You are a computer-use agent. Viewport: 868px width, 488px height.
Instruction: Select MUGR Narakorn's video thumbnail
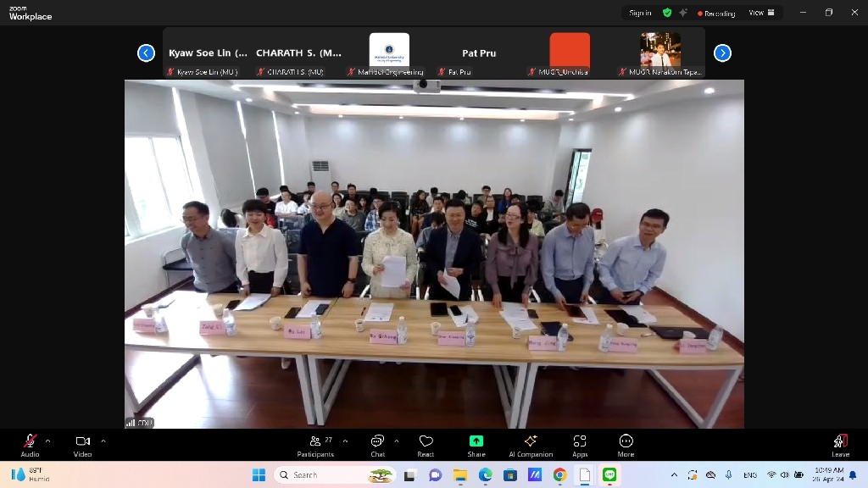coord(660,51)
